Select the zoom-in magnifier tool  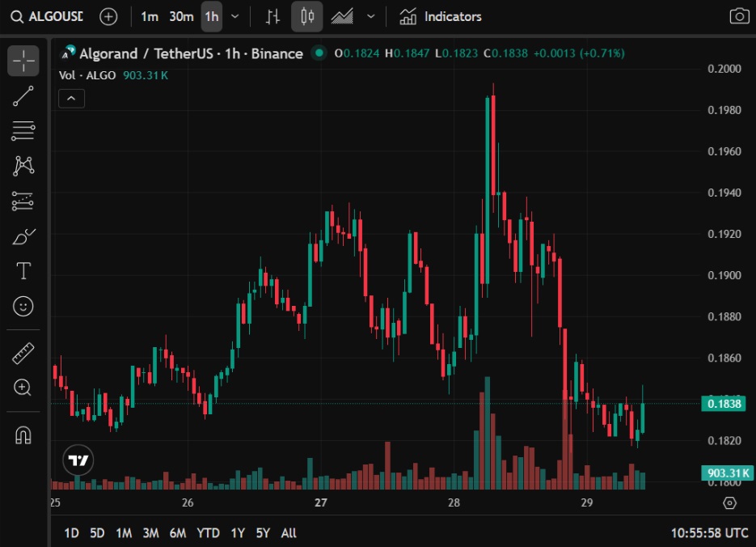click(22, 388)
